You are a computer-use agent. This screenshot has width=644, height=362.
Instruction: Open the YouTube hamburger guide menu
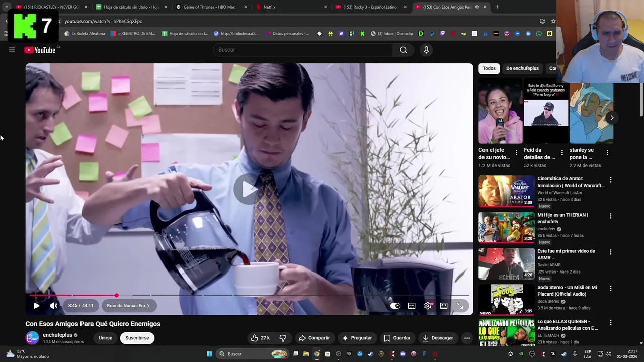pyautogui.click(x=12, y=50)
